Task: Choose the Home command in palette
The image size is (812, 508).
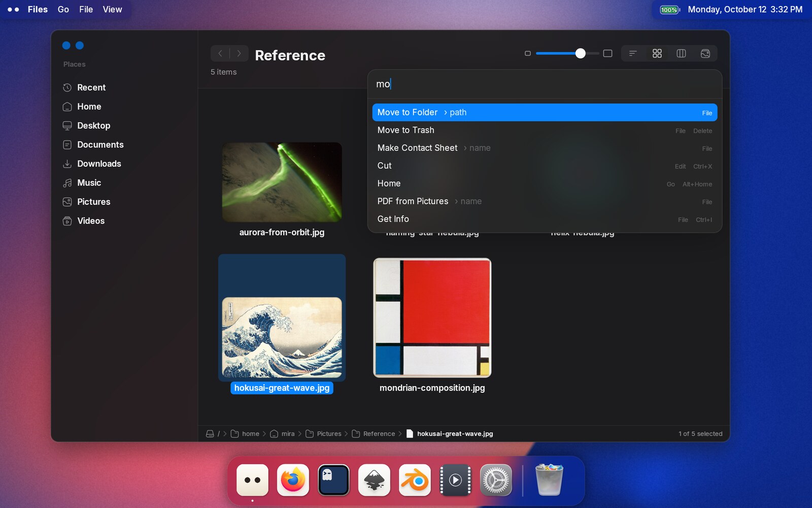Action: [x=545, y=183]
